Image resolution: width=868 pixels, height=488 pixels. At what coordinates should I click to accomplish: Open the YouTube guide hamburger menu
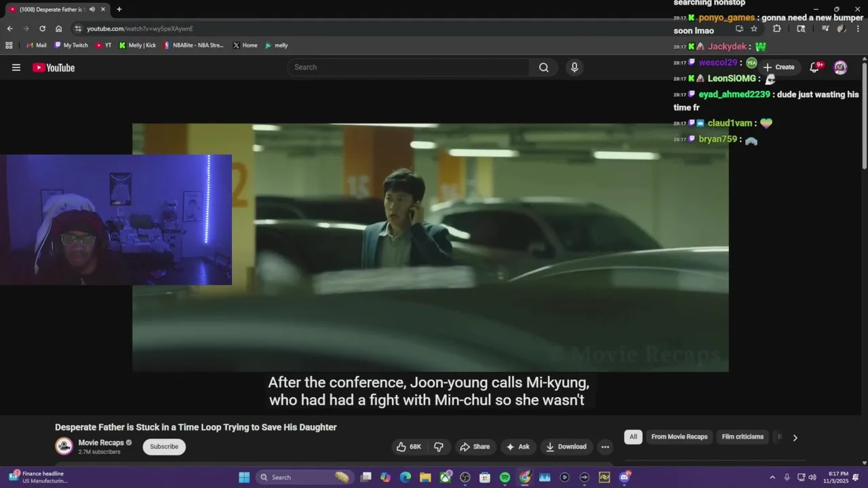point(16,67)
